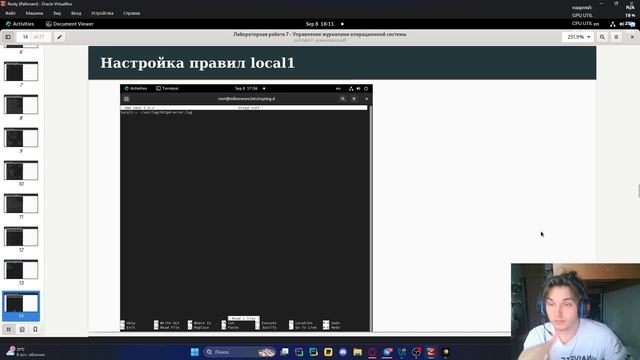The image size is (640, 360).
Task: Select page 12 thumbnail
Action: click(x=21, y=237)
